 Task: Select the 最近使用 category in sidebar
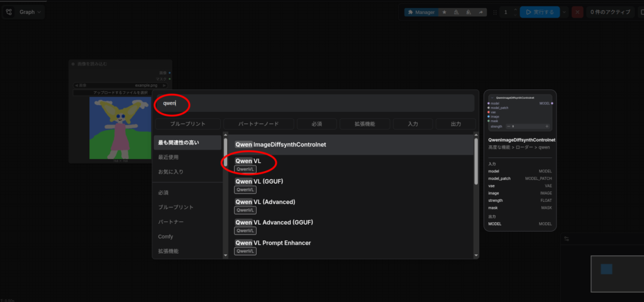click(x=168, y=157)
